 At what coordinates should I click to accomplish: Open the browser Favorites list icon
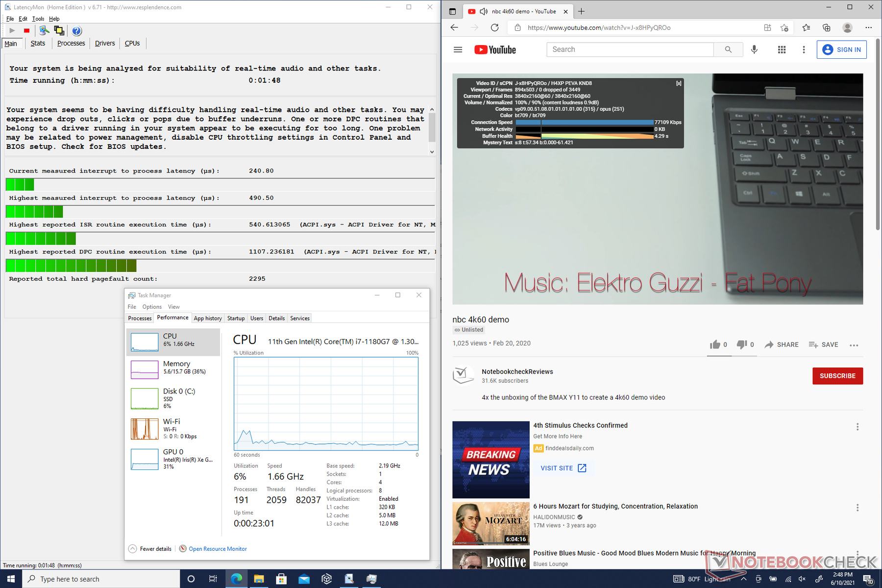tap(807, 27)
